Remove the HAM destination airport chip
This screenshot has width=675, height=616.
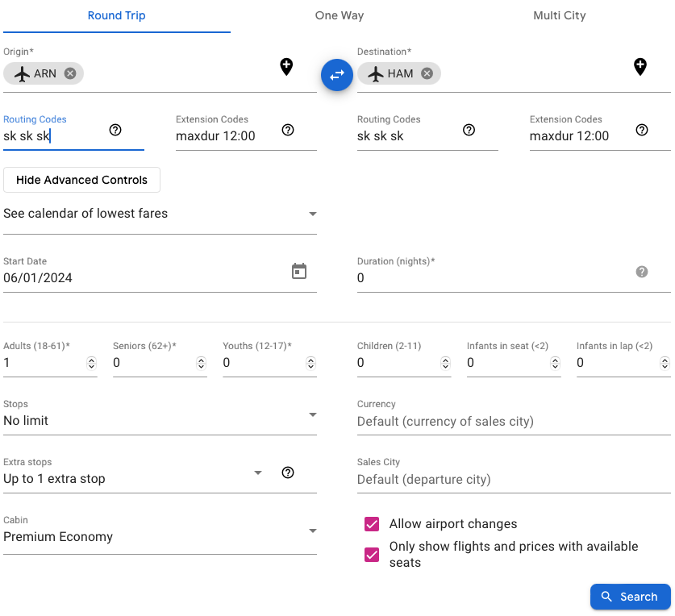pyautogui.click(x=427, y=73)
